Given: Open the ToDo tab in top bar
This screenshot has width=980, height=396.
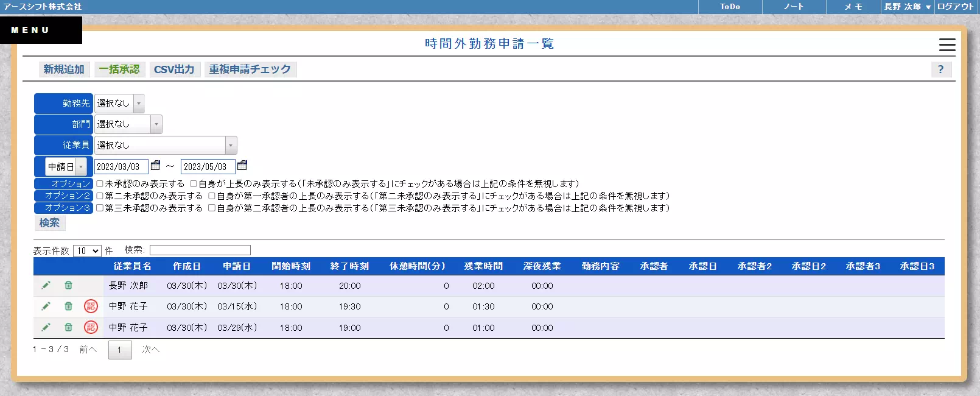Looking at the screenshot, I should coord(730,7).
